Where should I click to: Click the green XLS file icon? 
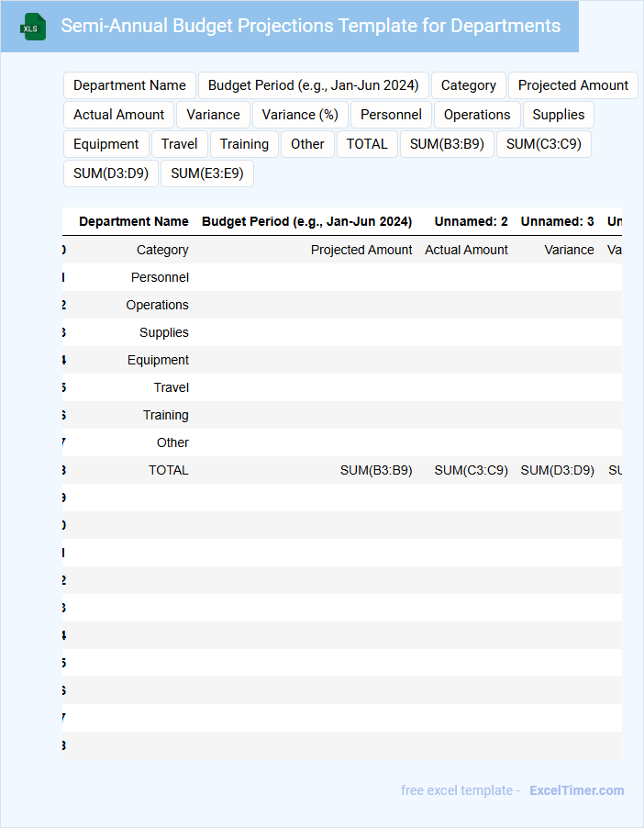pos(33,27)
